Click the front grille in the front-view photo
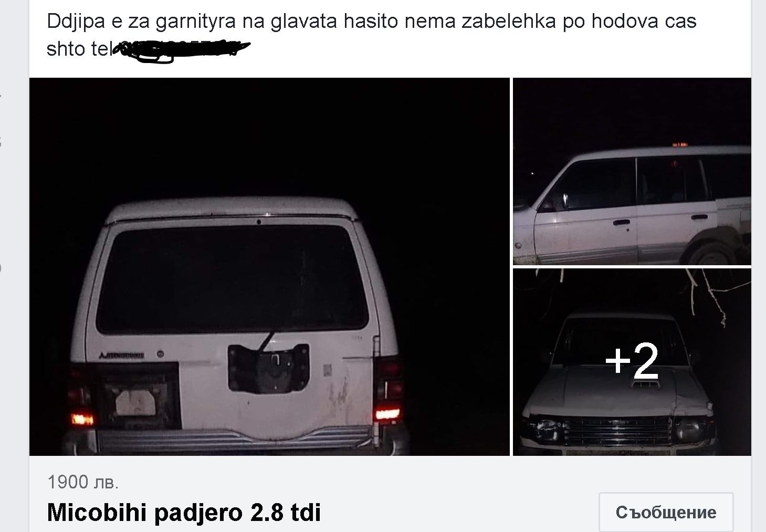This screenshot has width=766, height=532. (617, 431)
